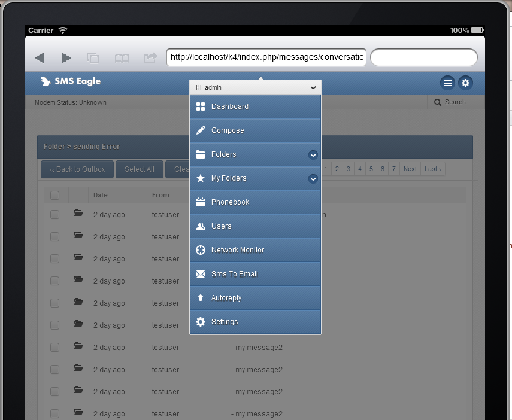The width and height of the screenshot is (512, 420).
Task: Click folder icon in second message row
Action: click(x=78, y=235)
